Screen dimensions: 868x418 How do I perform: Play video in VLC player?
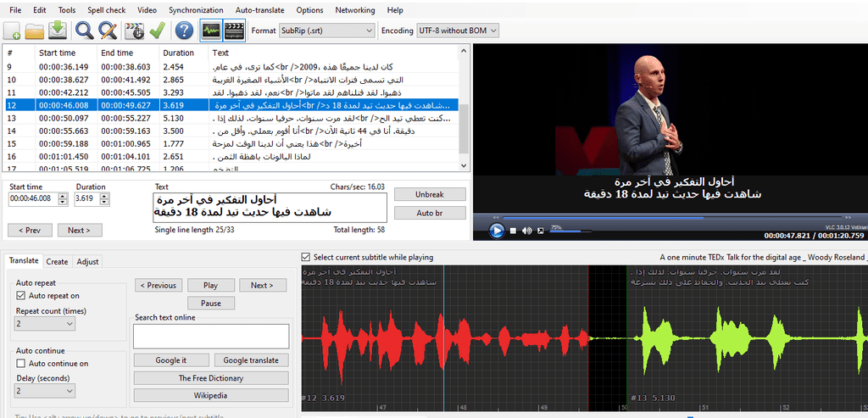pyautogui.click(x=497, y=231)
